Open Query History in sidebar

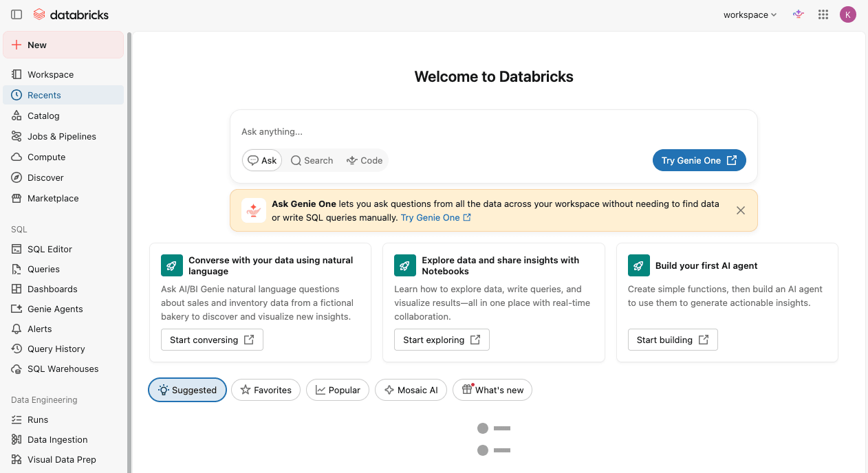63,349
